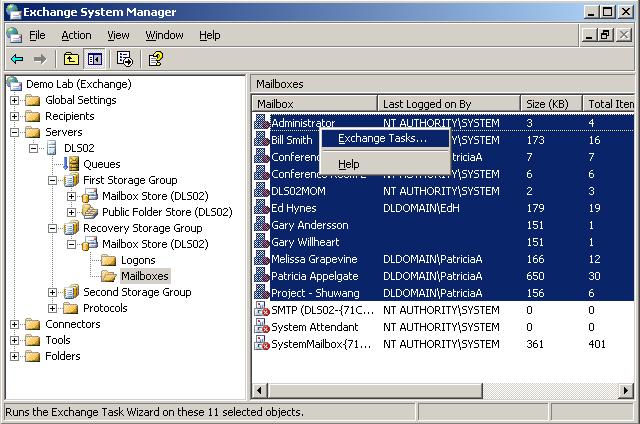This screenshot has width=640, height=424.
Task: Select Connectors in the tree
Action: pyautogui.click(x=73, y=324)
